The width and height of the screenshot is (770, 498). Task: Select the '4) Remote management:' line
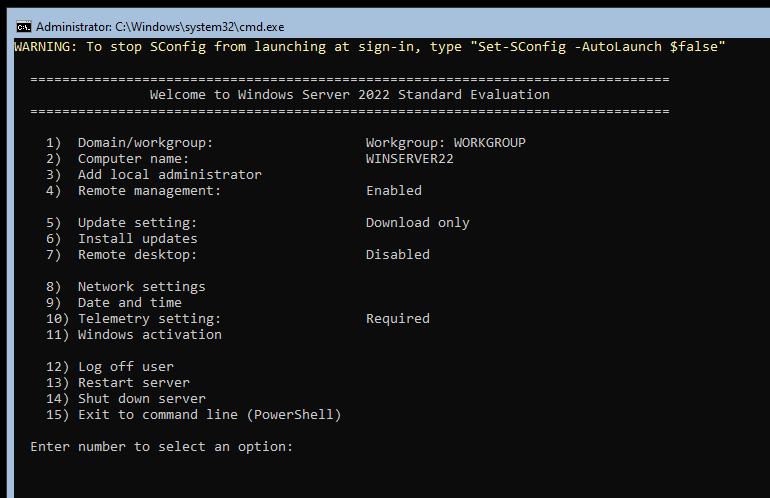pyautogui.click(x=134, y=191)
